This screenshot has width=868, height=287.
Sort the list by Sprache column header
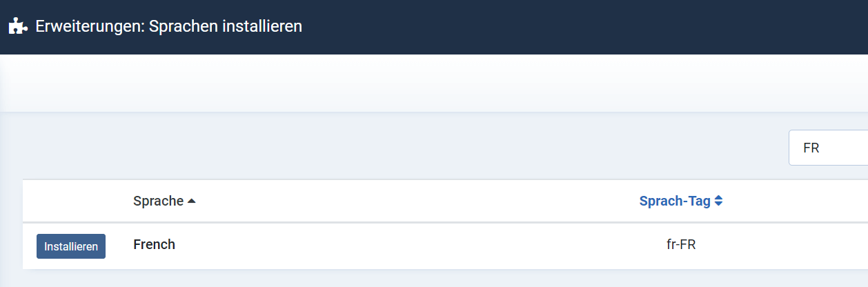[x=158, y=201]
